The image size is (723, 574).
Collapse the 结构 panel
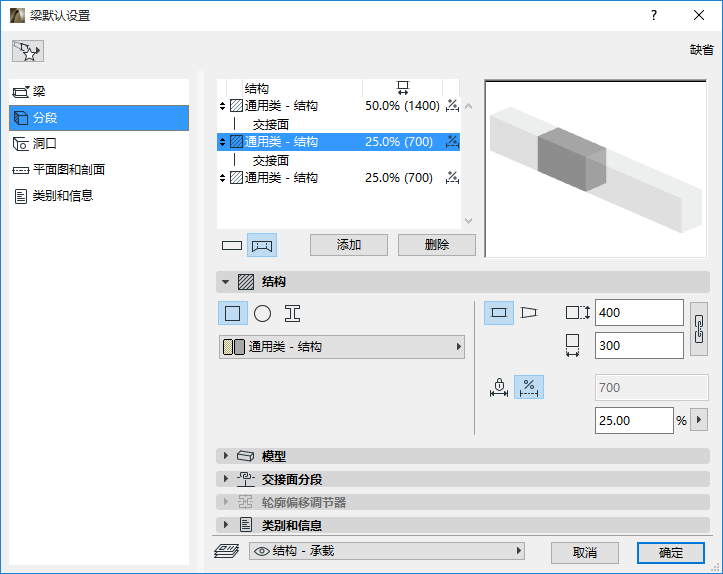[225, 282]
